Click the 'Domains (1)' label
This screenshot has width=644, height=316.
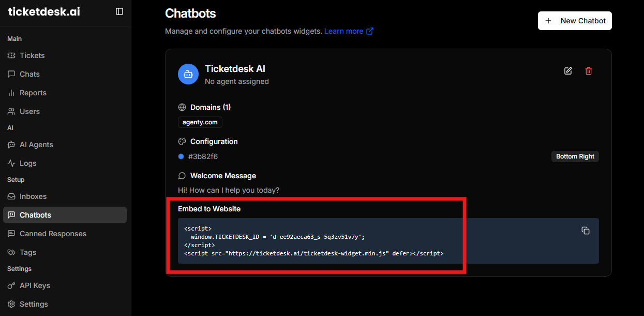pyautogui.click(x=211, y=107)
